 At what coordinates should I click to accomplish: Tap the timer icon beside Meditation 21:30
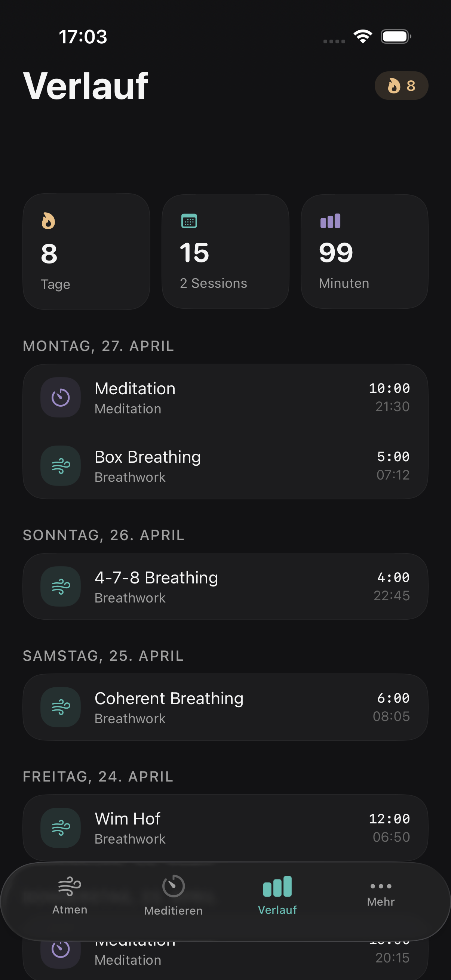point(61,397)
